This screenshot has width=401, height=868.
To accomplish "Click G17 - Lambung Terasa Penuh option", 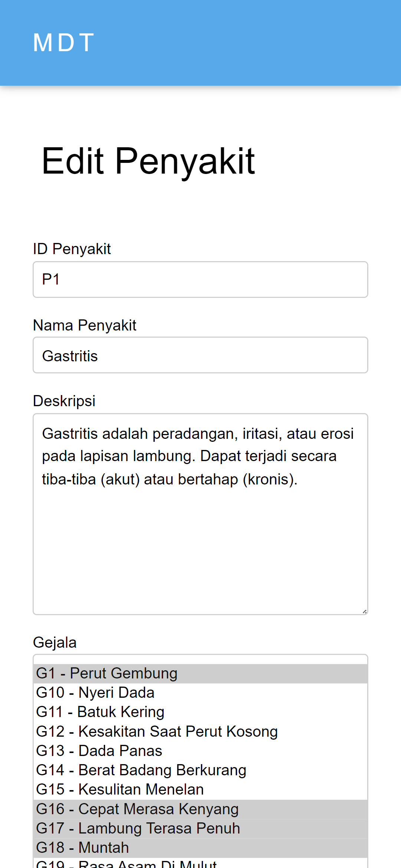I will click(200, 828).
